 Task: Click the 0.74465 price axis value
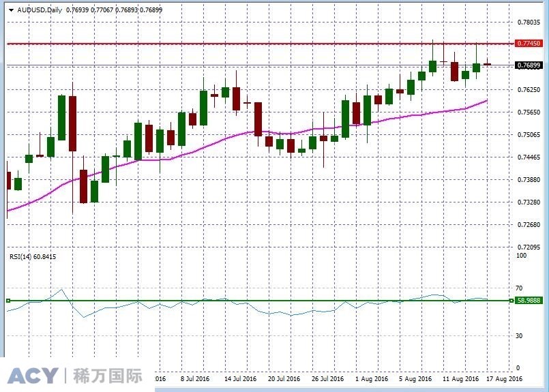click(529, 157)
